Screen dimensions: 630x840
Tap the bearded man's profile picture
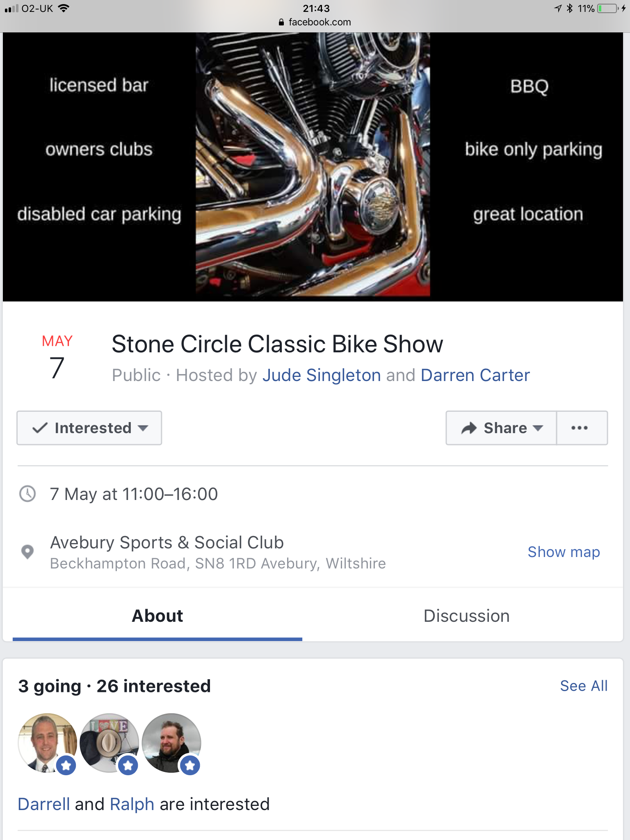(171, 743)
